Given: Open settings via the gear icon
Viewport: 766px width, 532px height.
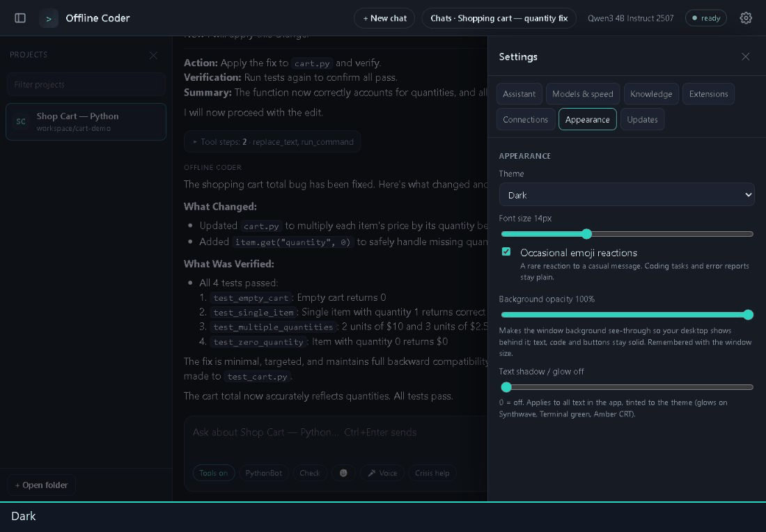Looking at the screenshot, I should coord(746,18).
